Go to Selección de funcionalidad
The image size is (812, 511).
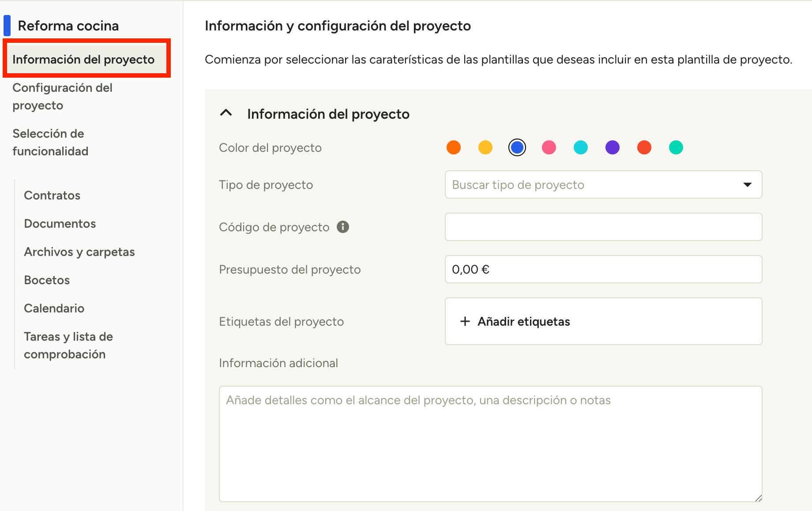click(50, 142)
